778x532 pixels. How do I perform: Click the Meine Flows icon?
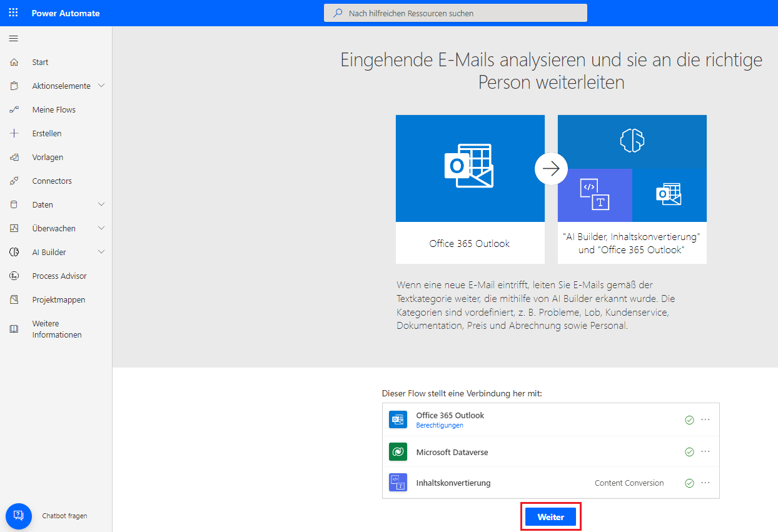pyautogui.click(x=14, y=110)
